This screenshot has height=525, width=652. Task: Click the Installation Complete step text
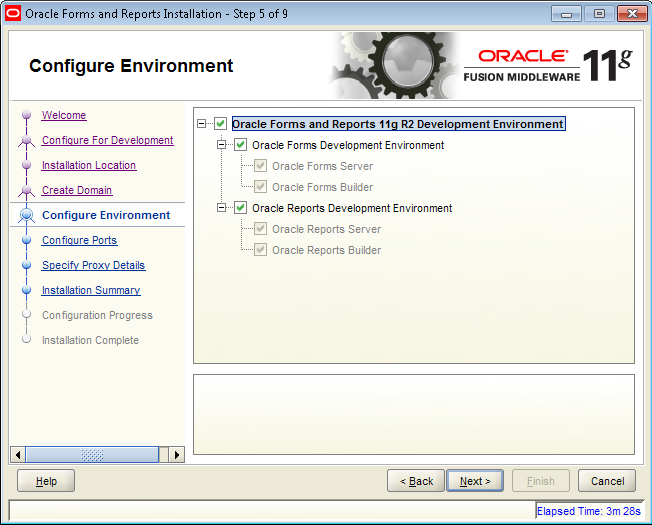coord(90,340)
